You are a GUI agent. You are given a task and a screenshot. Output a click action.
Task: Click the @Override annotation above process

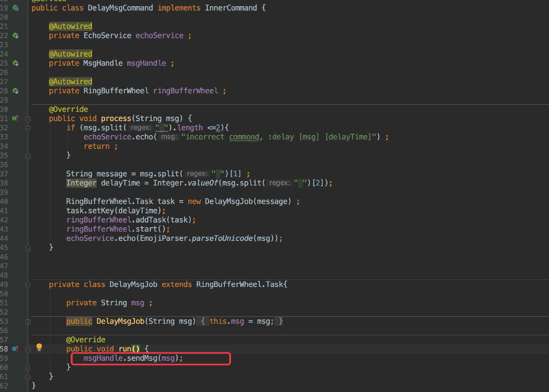[68, 109]
